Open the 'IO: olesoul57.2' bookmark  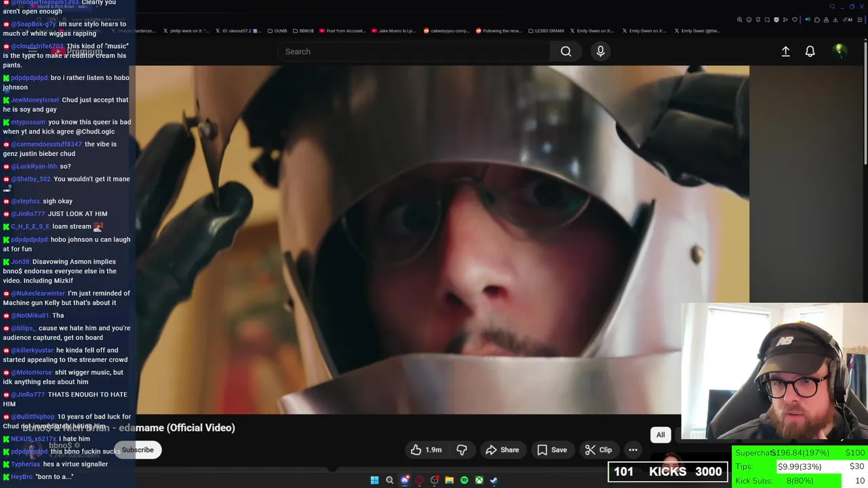[237, 30]
